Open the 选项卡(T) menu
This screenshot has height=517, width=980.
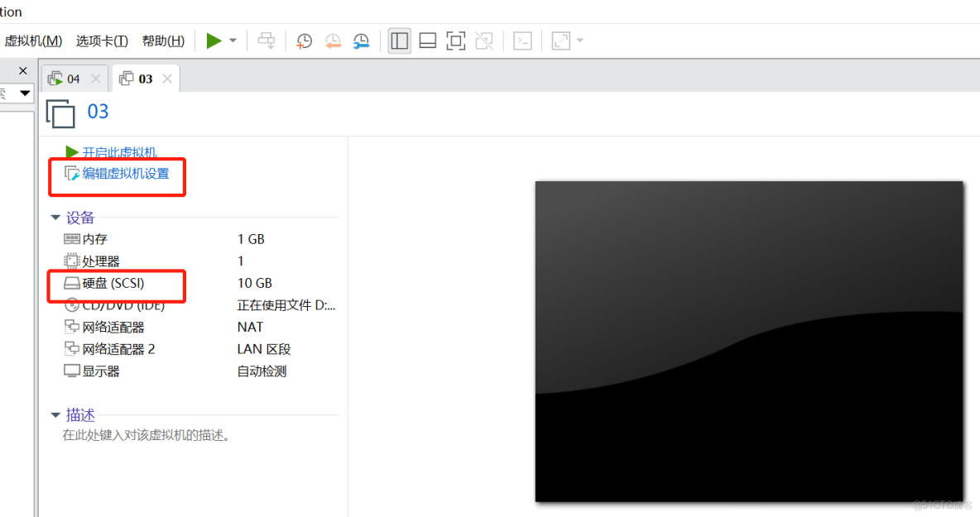click(x=102, y=41)
